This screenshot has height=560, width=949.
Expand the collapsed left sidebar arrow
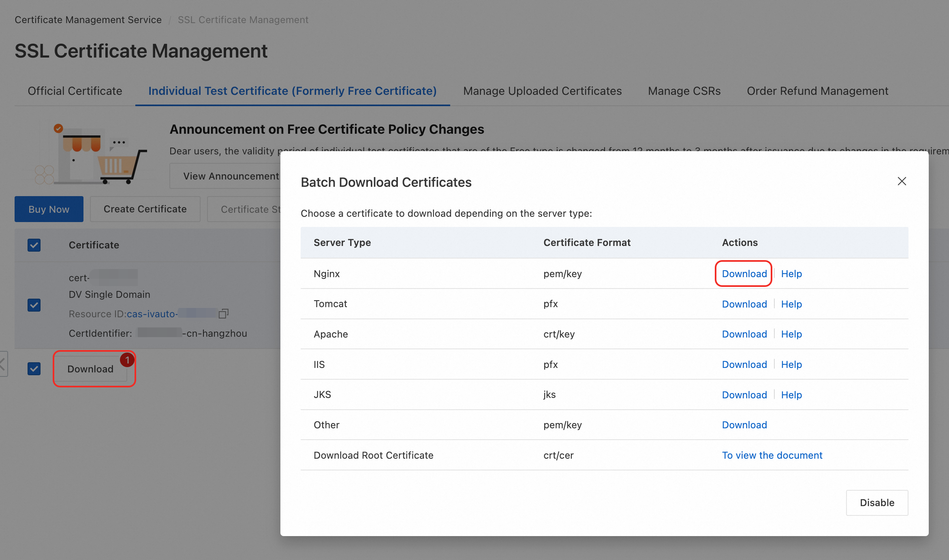[x=3, y=363]
